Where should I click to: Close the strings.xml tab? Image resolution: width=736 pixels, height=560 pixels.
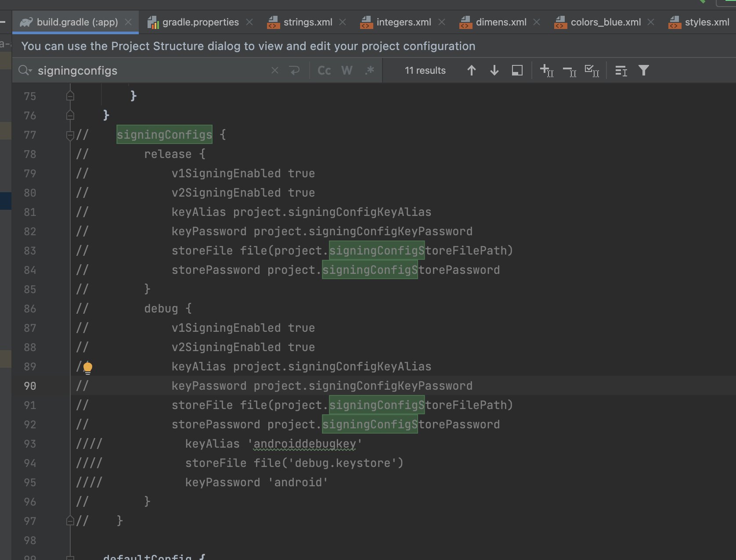click(x=343, y=22)
